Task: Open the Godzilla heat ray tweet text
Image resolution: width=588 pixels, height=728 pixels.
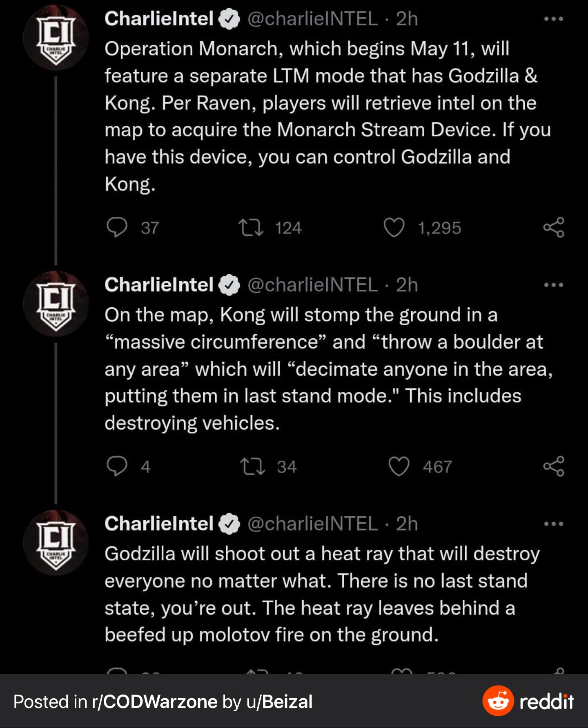Action: pyautogui.click(x=322, y=594)
